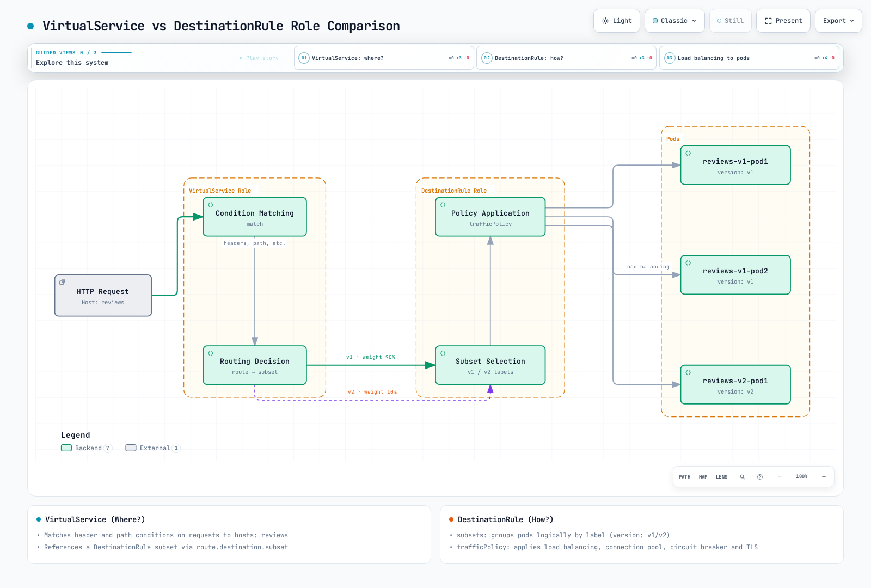Click the 'Pods' group label
This screenshot has height=588, width=871.
click(x=673, y=139)
